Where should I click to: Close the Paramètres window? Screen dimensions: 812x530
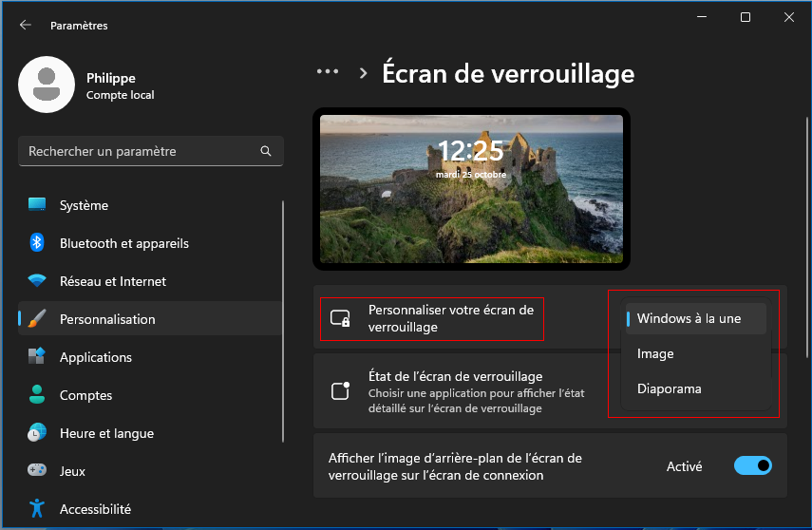(x=788, y=17)
